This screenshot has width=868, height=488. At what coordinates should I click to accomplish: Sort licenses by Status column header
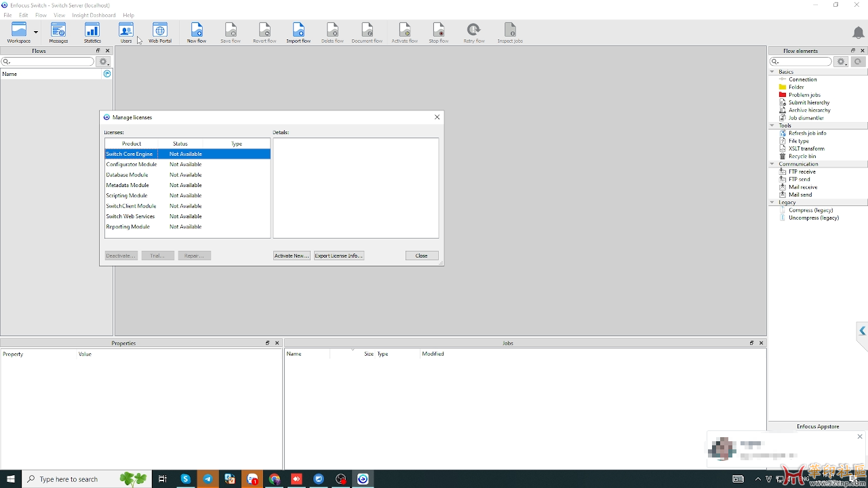click(180, 144)
